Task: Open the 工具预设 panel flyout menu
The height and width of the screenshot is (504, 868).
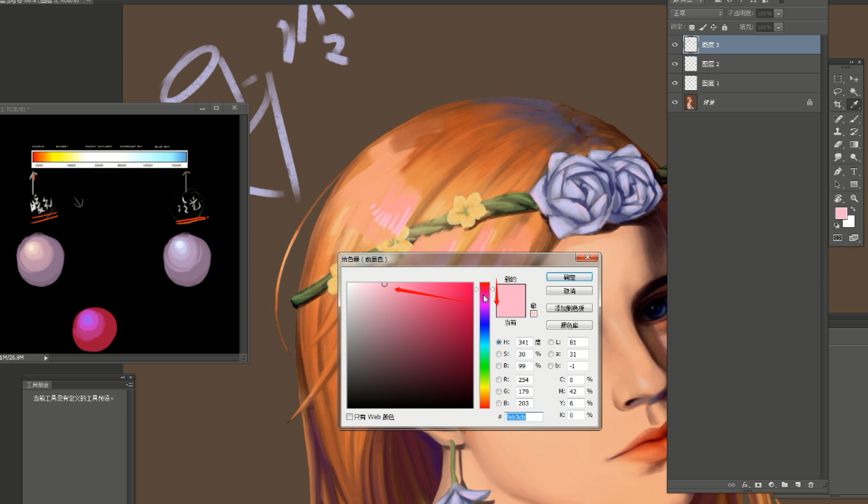Action: click(x=129, y=385)
